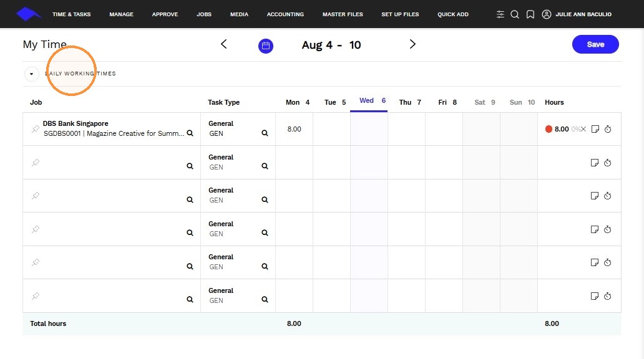Screen dimensions: 644x359
Task: Click the blue app logo icon
Action: (x=28, y=14)
